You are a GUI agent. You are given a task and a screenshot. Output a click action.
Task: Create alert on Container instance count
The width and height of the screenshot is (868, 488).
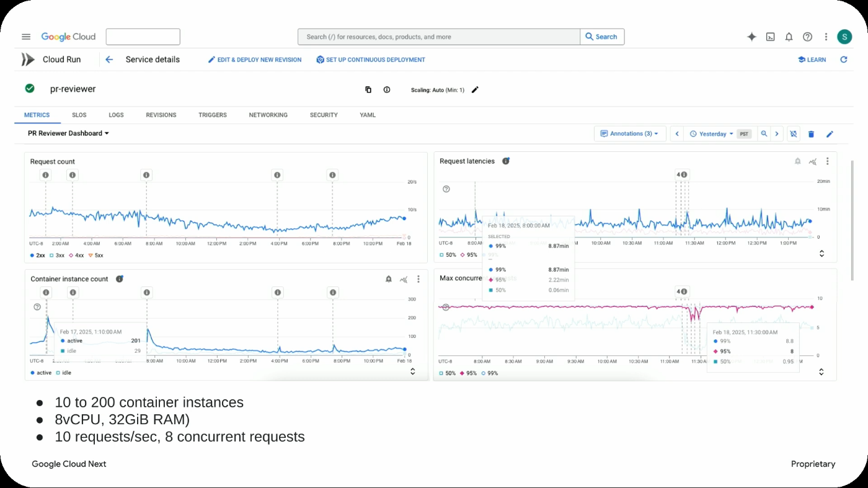pos(389,279)
